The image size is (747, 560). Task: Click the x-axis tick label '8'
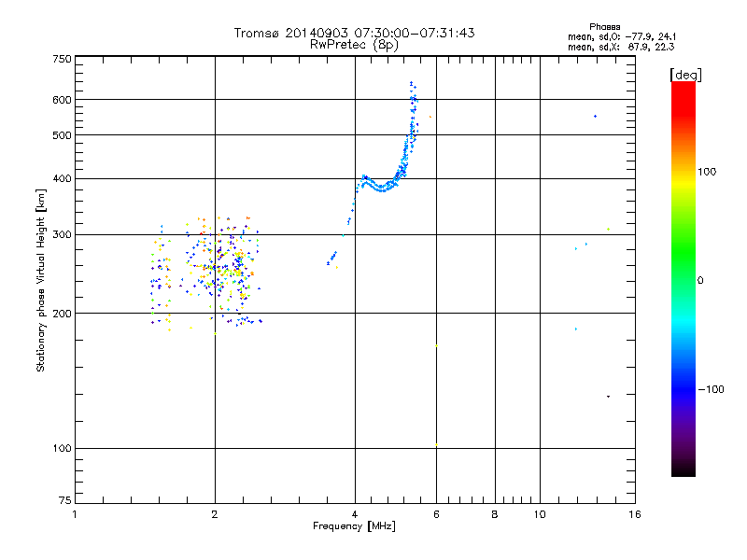click(495, 514)
